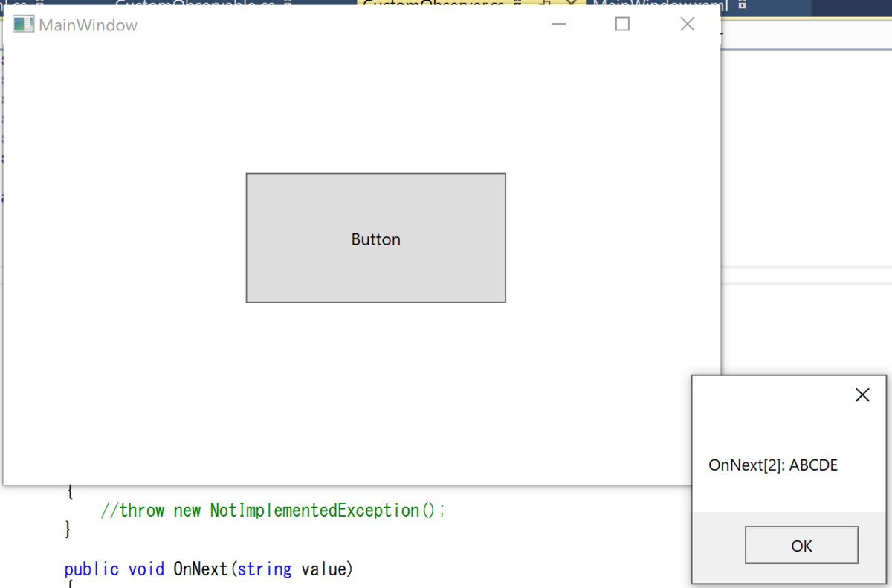
Task: Select the 'OnNext[2]: ABCDE' message text
Action: [773, 465]
